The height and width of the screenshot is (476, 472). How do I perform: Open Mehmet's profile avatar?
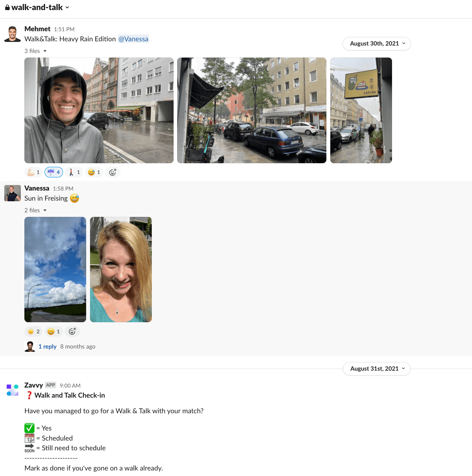click(x=12, y=34)
